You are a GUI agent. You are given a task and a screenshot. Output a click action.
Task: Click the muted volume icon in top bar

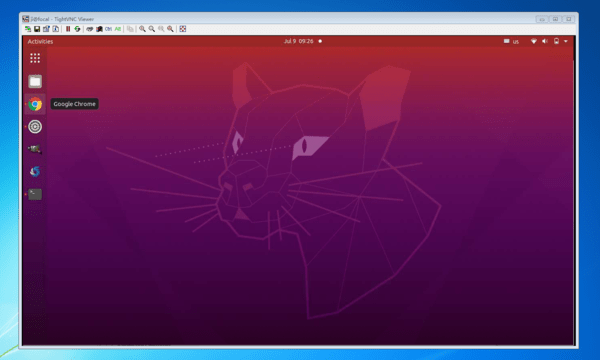pos(545,41)
